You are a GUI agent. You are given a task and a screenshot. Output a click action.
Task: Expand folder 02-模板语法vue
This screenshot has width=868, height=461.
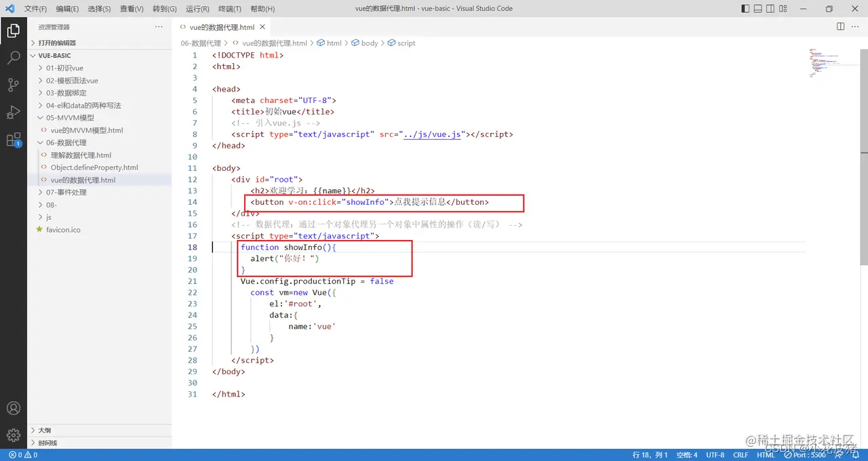pos(99,81)
